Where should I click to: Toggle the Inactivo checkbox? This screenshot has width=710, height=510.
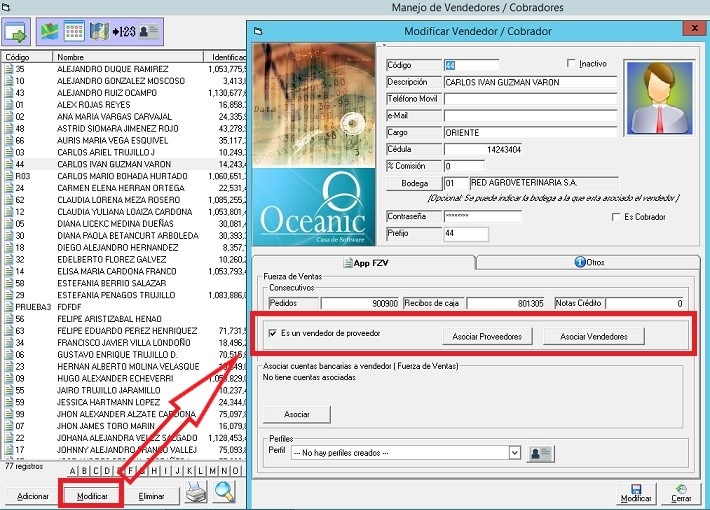(x=572, y=64)
